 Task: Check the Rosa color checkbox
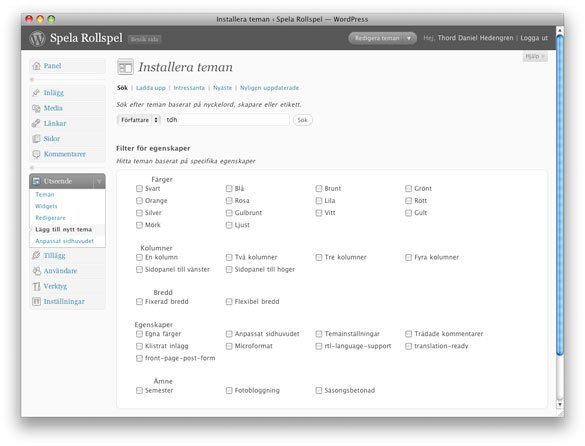point(229,201)
